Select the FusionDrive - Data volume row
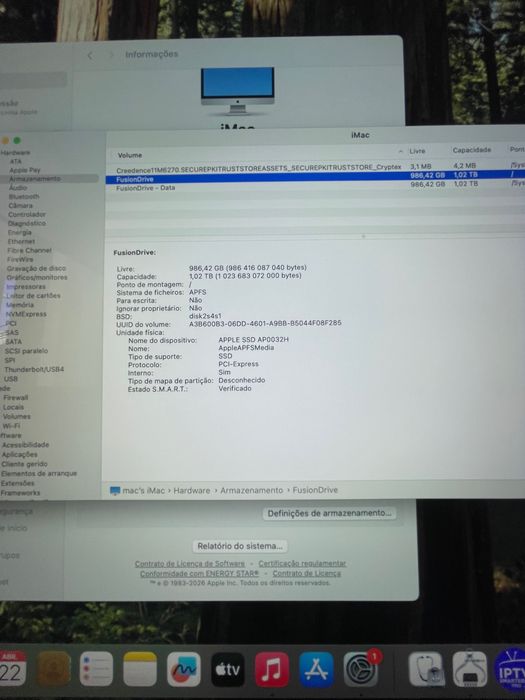525x700 pixels. pyautogui.click(x=315, y=187)
